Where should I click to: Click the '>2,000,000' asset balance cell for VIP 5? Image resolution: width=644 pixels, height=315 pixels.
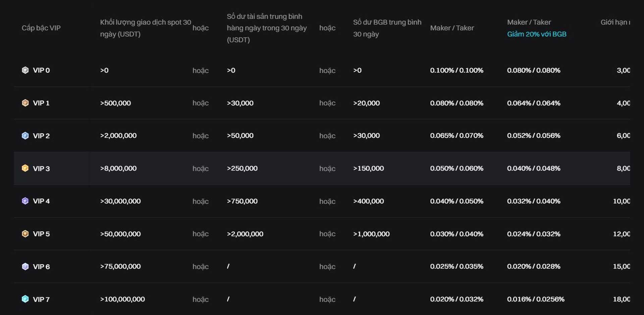pos(245,234)
